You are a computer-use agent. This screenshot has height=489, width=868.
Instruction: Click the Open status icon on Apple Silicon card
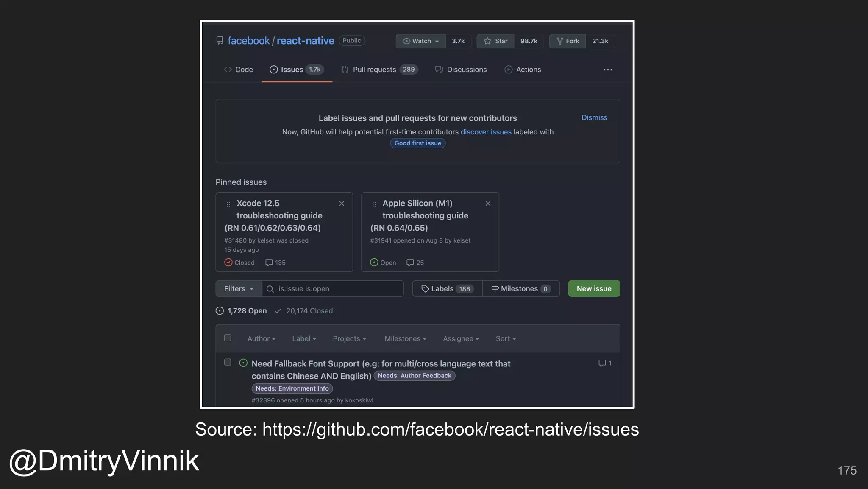pyautogui.click(x=374, y=263)
